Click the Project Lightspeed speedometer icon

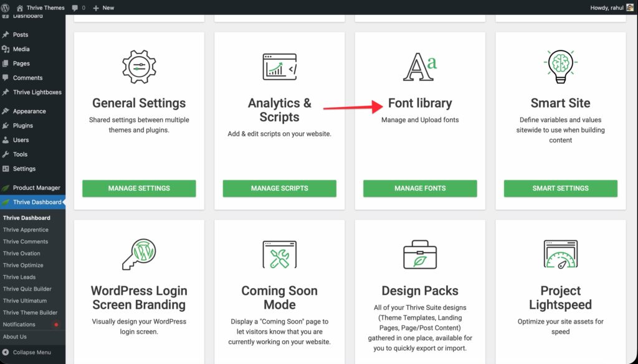pyautogui.click(x=560, y=254)
